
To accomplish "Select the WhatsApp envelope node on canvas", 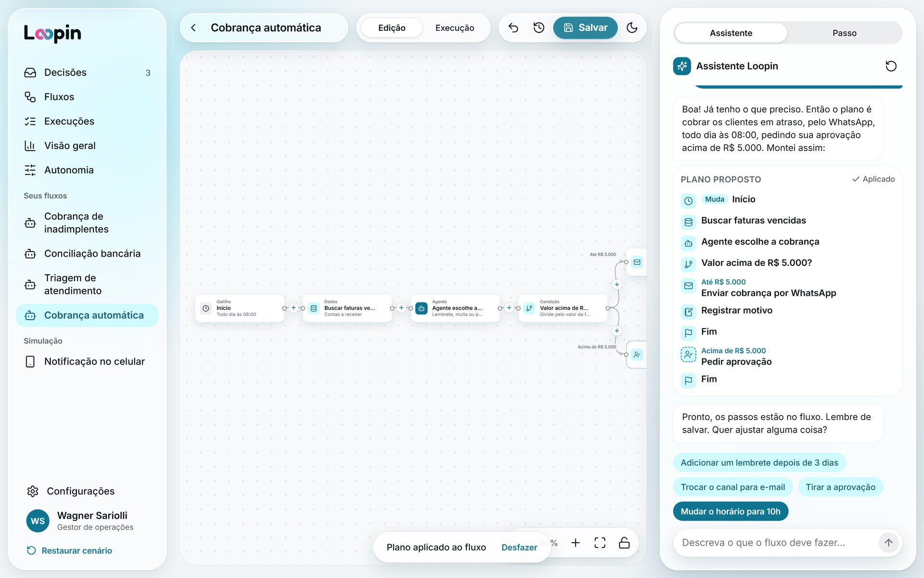I will click(x=637, y=262).
